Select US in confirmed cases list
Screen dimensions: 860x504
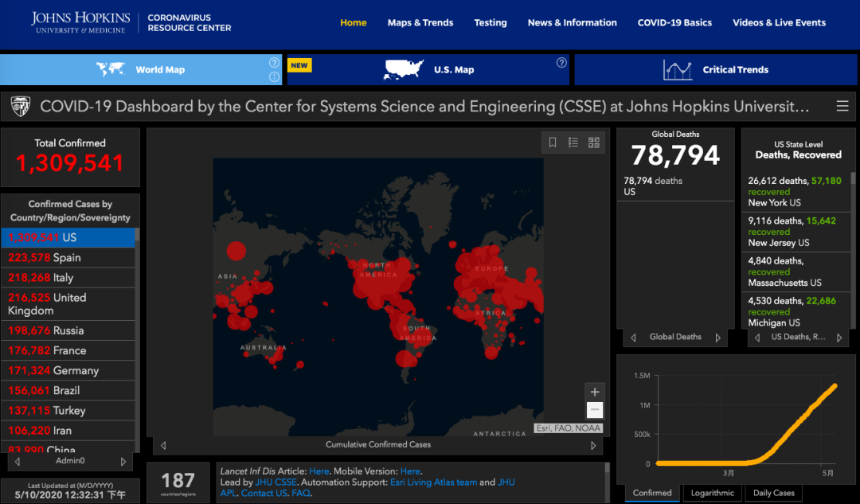pos(68,237)
